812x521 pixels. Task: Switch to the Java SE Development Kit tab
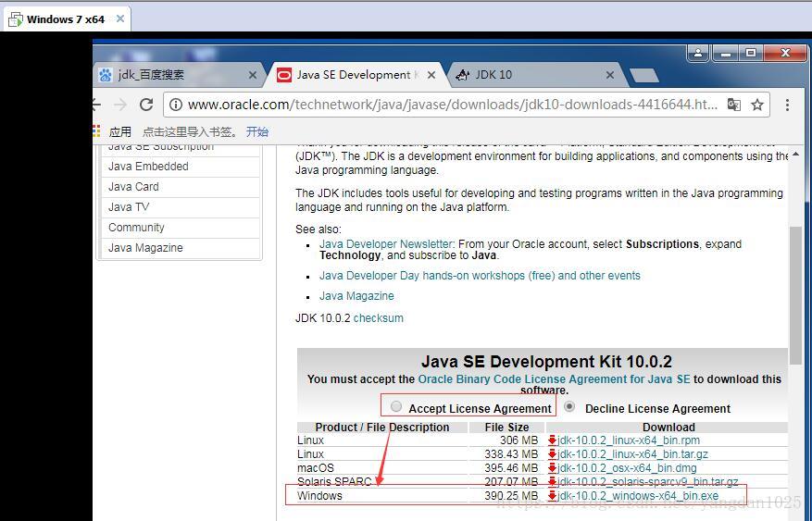[356, 75]
